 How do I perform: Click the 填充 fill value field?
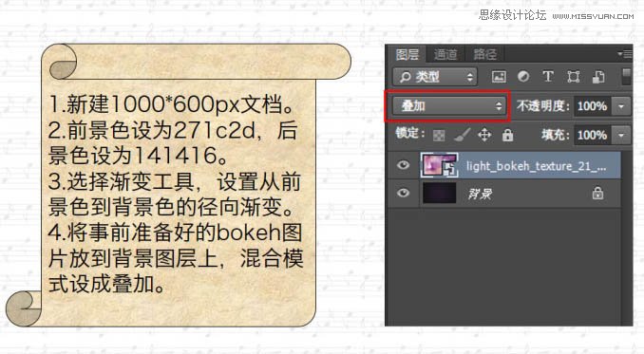pos(592,135)
